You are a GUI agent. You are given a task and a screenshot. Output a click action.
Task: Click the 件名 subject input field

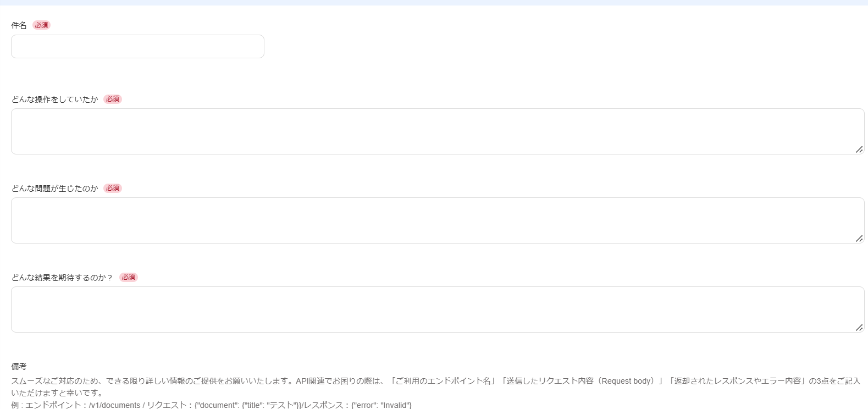[x=137, y=47]
